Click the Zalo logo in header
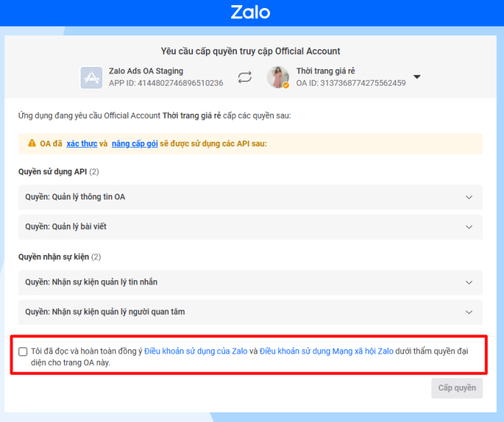This screenshot has width=504, height=422. (251, 12)
